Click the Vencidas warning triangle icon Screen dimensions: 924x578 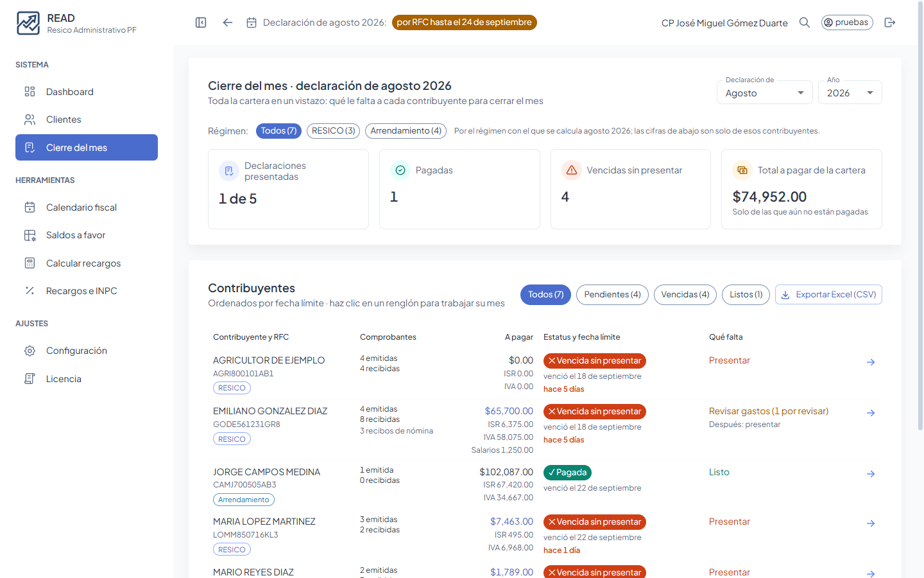tap(572, 170)
